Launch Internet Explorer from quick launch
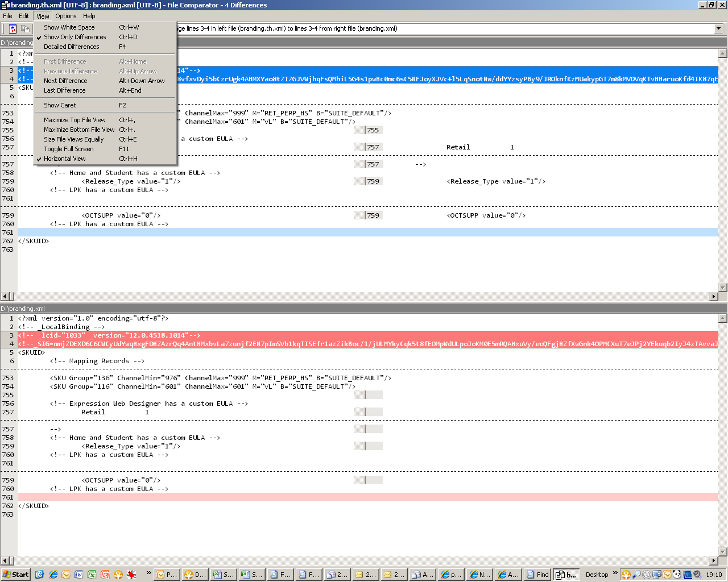 (x=53, y=575)
